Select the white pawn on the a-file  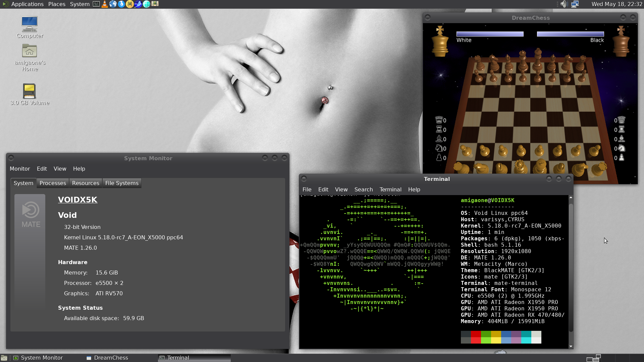point(466,150)
